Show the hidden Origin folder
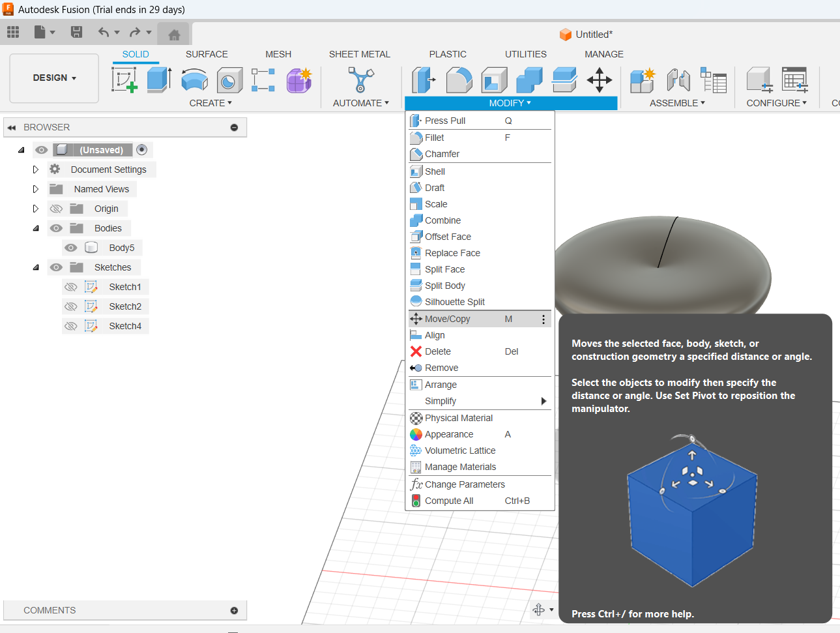The height and width of the screenshot is (633, 840). (x=57, y=209)
